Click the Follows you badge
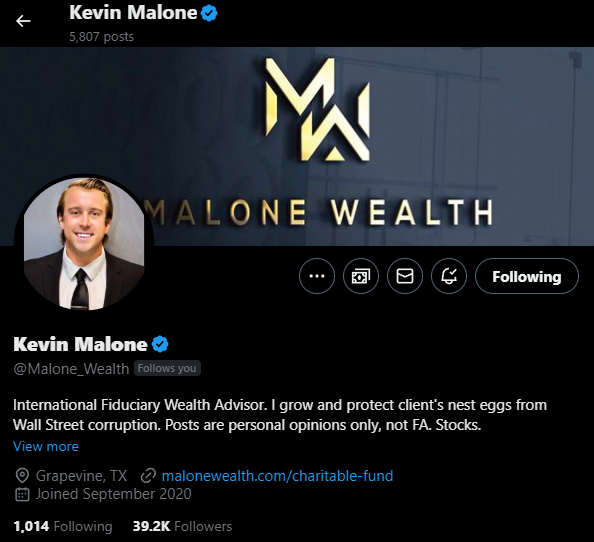594x542 pixels. tap(167, 368)
